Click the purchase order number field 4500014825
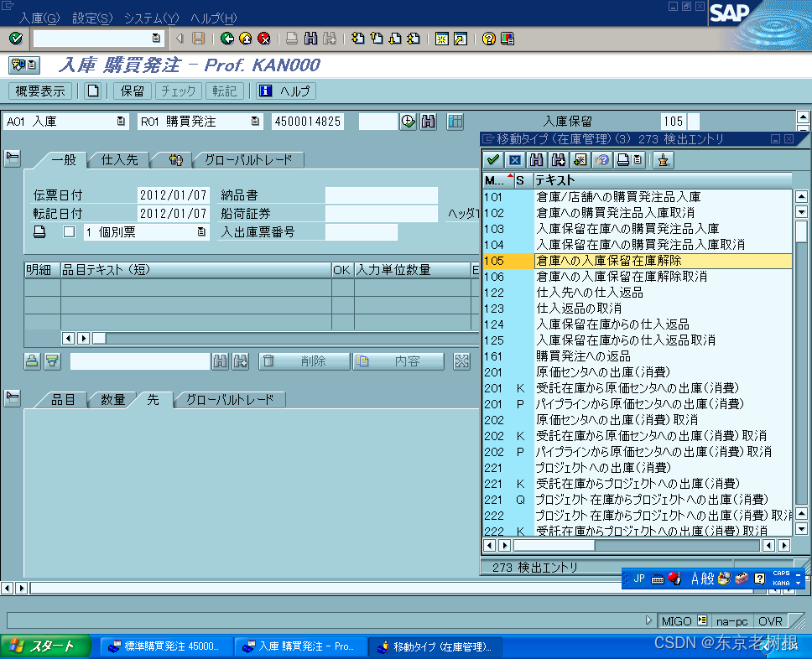812x659 pixels. (308, 122)
